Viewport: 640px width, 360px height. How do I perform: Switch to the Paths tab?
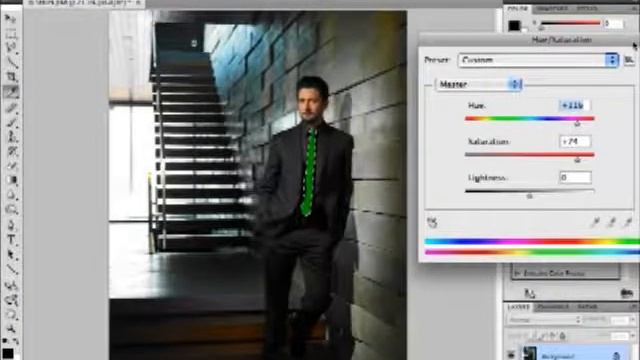[587, 307]
